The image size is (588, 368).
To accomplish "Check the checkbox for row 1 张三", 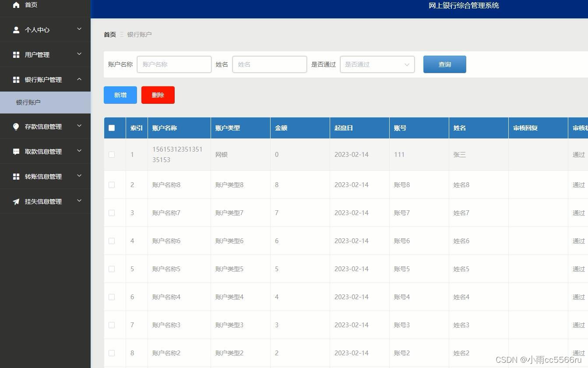I will pyautogui.click(x=112, y=155).
